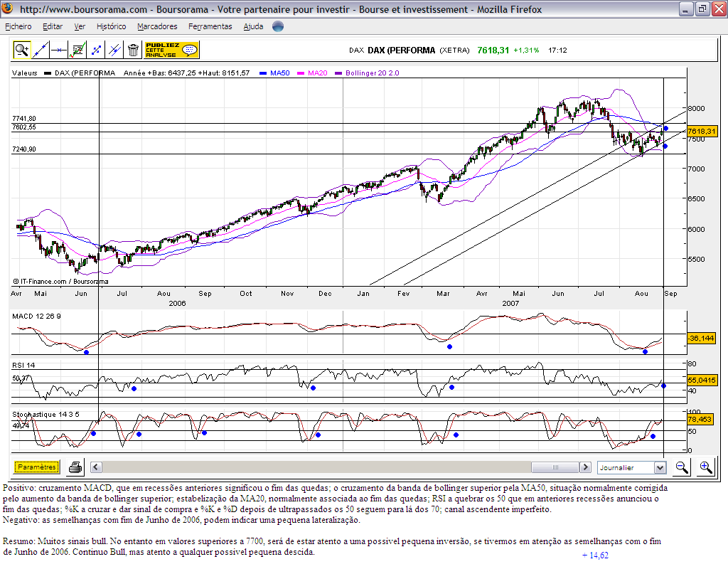Open the indicators chart tool

[x=77, y=50]
